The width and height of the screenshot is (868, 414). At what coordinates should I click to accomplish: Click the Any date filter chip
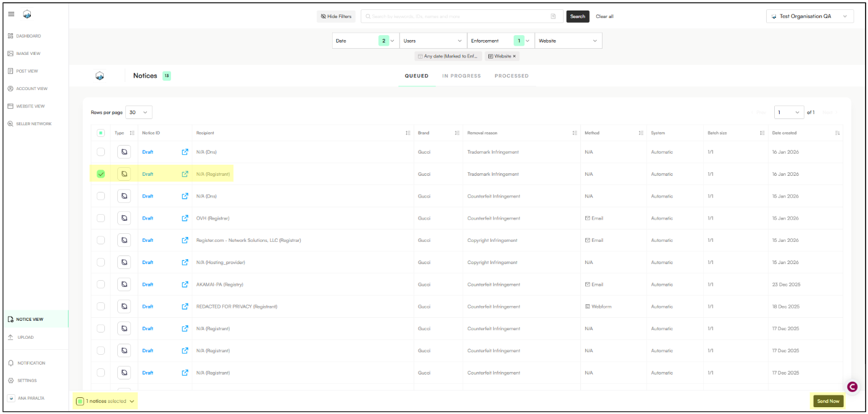click(448, 56)
